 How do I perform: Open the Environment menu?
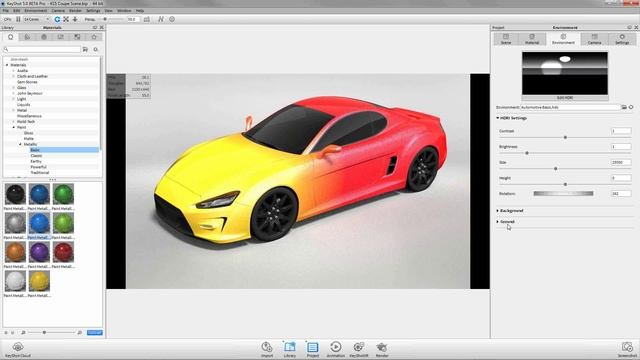[36, 11]
